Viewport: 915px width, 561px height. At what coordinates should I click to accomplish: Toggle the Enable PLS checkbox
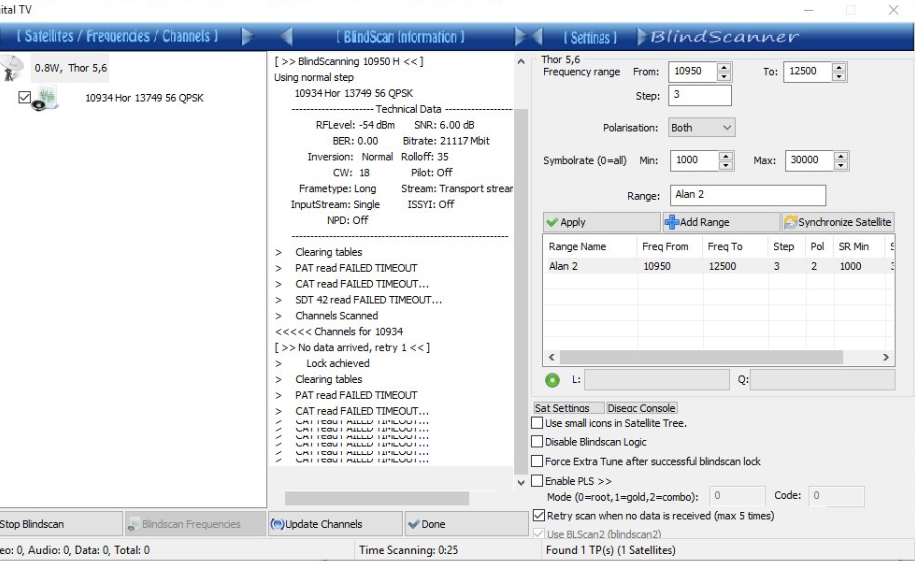tap(537, 480)
